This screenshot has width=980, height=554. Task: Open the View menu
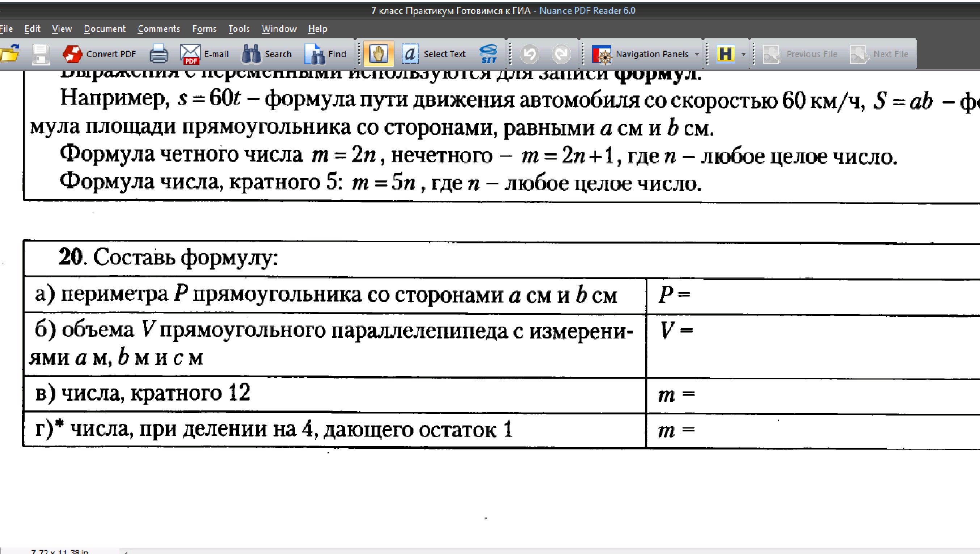[62, 29]
